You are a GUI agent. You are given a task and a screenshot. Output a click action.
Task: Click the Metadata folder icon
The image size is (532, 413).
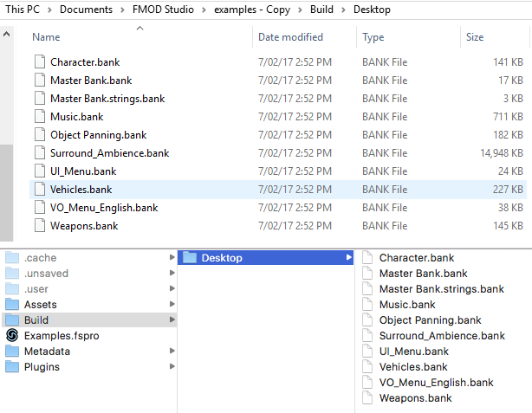coord(12,352)
